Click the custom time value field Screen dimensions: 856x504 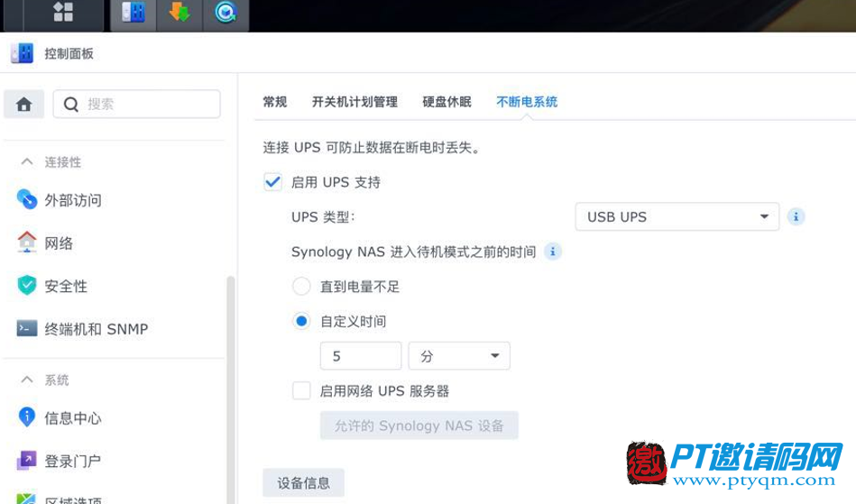coord(361,355)
